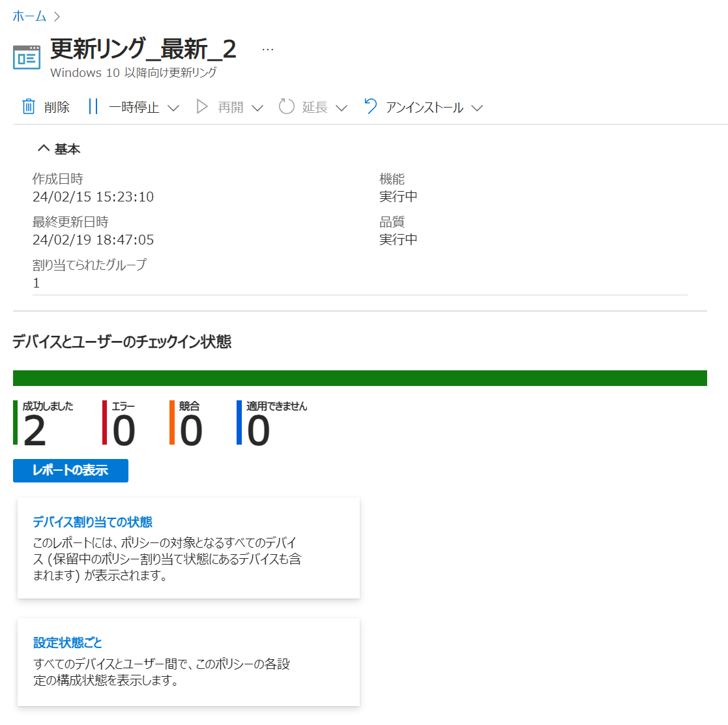Click the extend (延長) circular icon
The width and height of the screenshot is (728, 725).
286,107
